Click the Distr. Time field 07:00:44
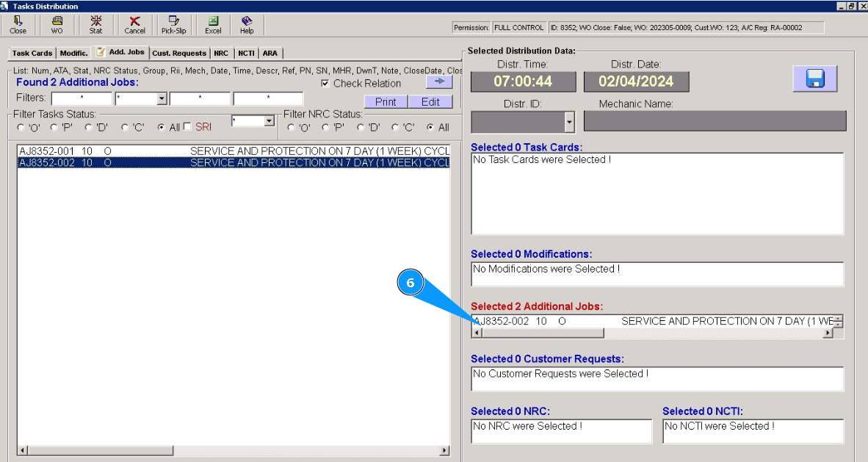This screenshot has width=868, height=462. [523, 82]
